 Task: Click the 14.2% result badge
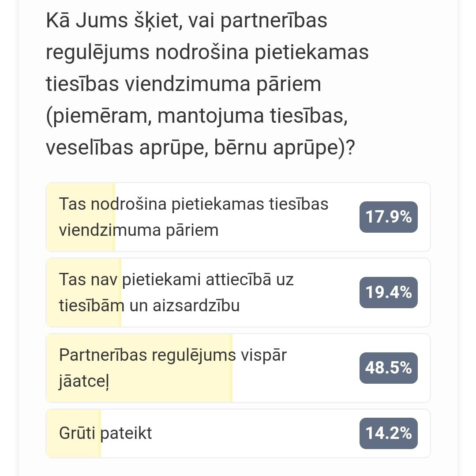(389, 433)
